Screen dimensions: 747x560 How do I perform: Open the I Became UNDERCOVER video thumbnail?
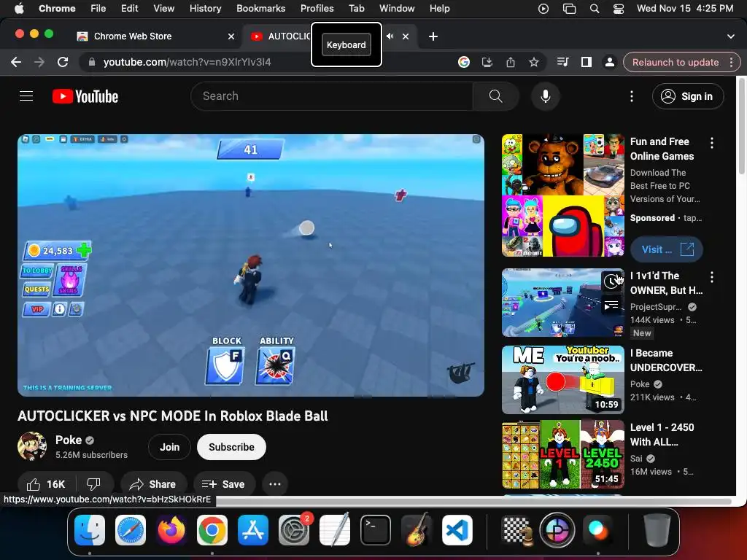[x=562, y=380]
